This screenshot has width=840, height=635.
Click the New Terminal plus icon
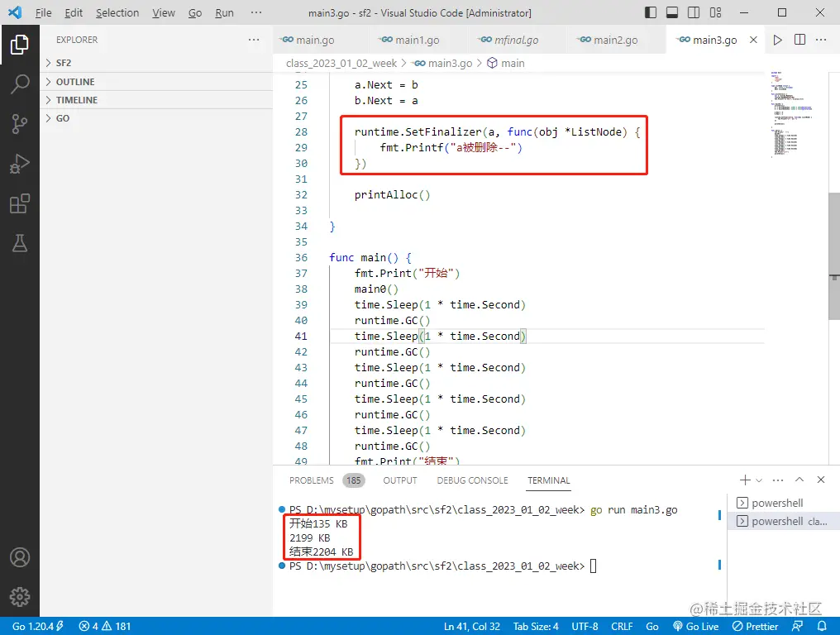pos(745,480)
